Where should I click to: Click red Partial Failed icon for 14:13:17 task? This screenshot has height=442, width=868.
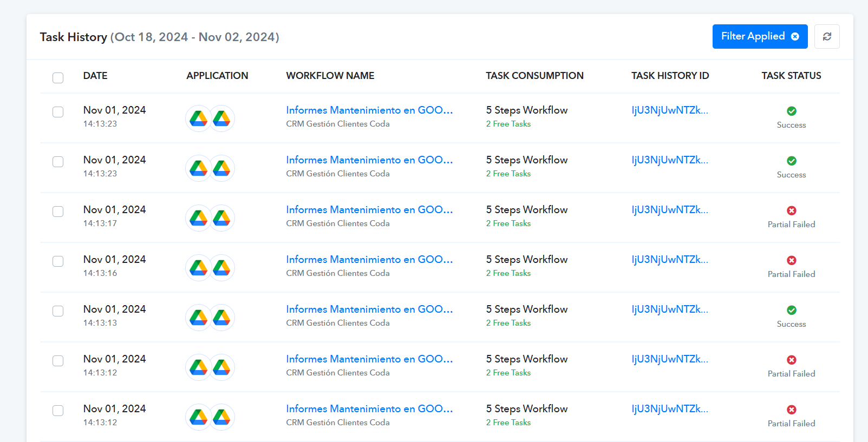coord(791,210)
